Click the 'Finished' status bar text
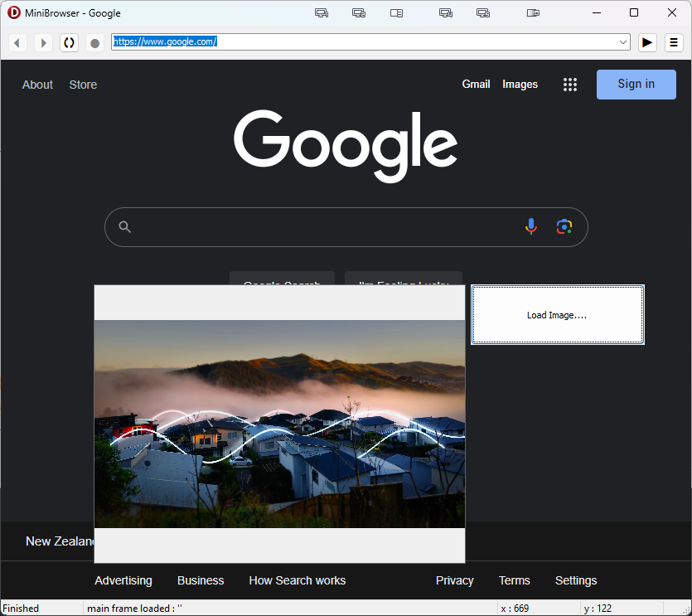 pos(21,608)
